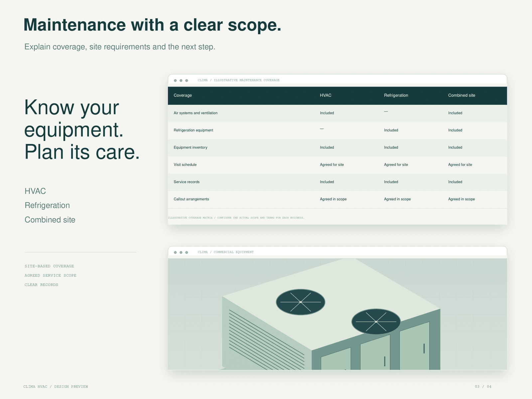Screen dimensions: 532x399
Task: Select the Refrigeration link in left column
Action: tap(47, 205)
